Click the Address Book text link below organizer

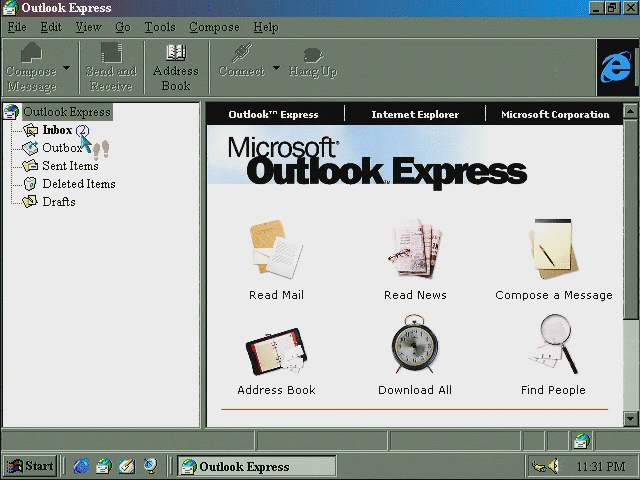pyautogui.click(x=276, y=390)
